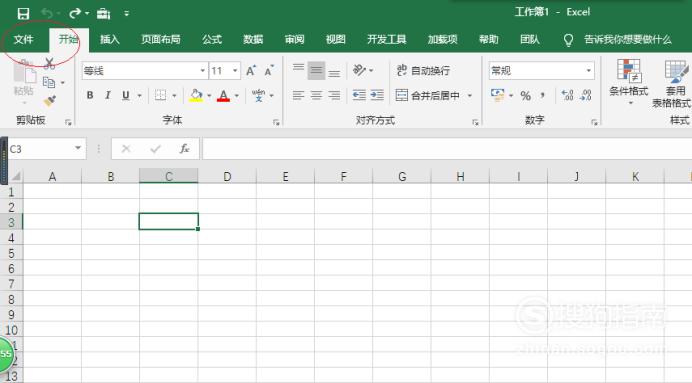
Task: Open merge and center dropdown arrow
Action: pos(470,95)
